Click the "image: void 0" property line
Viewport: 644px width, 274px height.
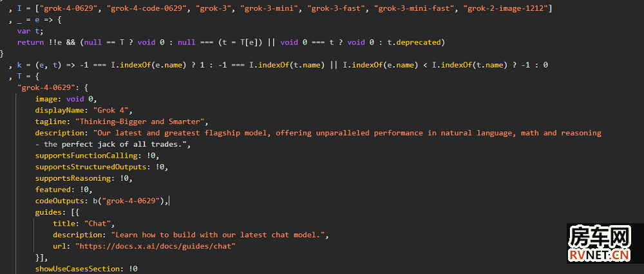pyautogui.click(x=66, y=98)
